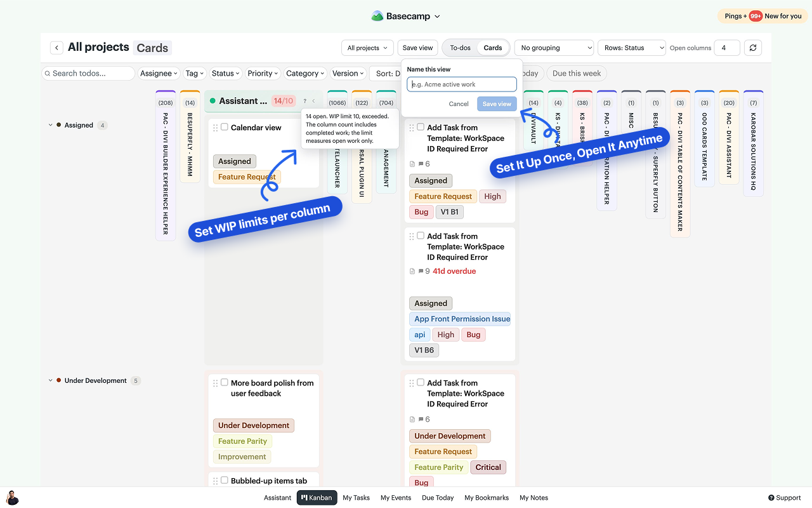812x508 pixels.
Task: Switch to the Cards view
Action: [493, 48]
